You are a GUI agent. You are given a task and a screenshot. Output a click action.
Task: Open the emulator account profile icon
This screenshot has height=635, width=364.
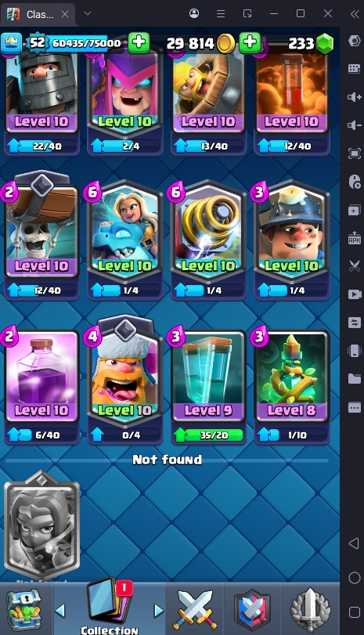pos(194,13)
